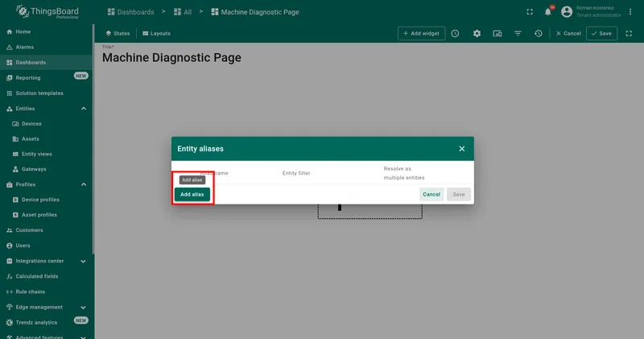Viewport: 644px width, 339px height.
Task: Click the Add alias button
Action: (x=192, y=194)
